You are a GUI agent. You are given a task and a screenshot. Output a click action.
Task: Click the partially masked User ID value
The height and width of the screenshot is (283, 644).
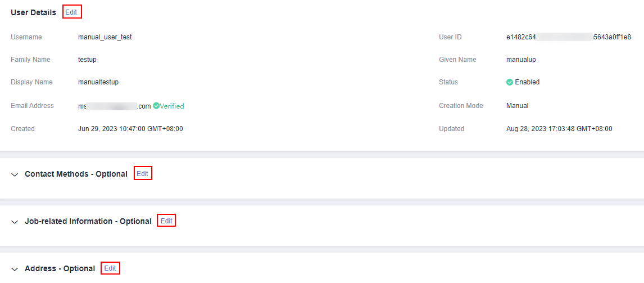click(x=569, y=37)
